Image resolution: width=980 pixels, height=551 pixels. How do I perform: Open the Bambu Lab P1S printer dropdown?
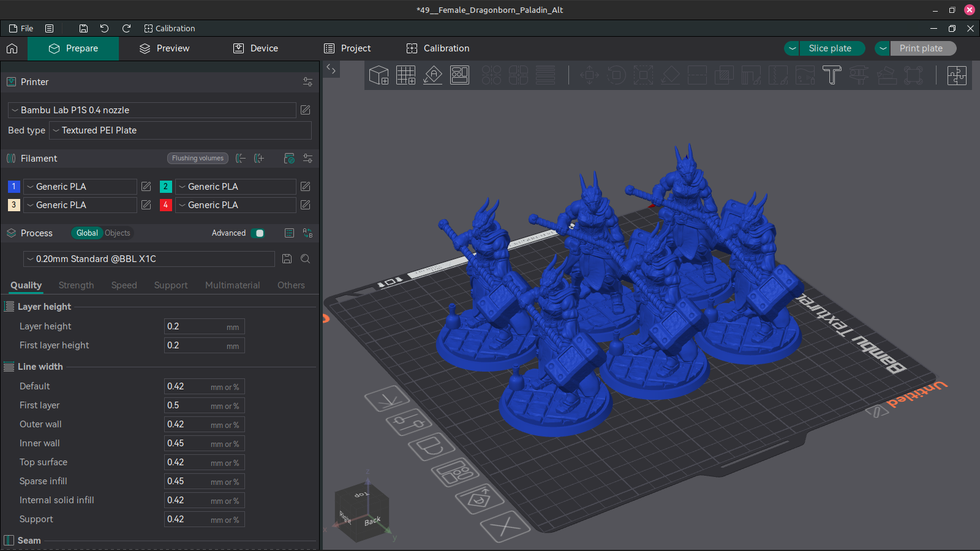point(152,110)
